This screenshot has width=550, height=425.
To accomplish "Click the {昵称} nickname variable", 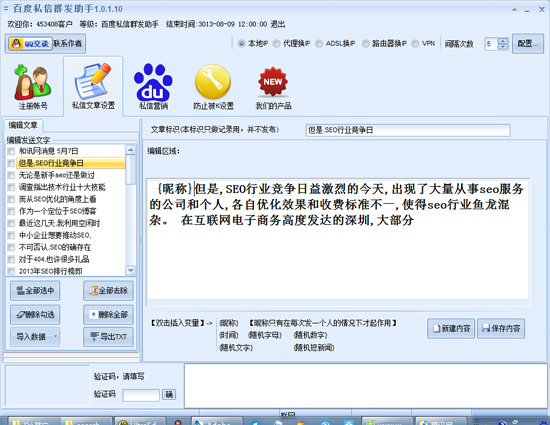I will pos(229,323).
